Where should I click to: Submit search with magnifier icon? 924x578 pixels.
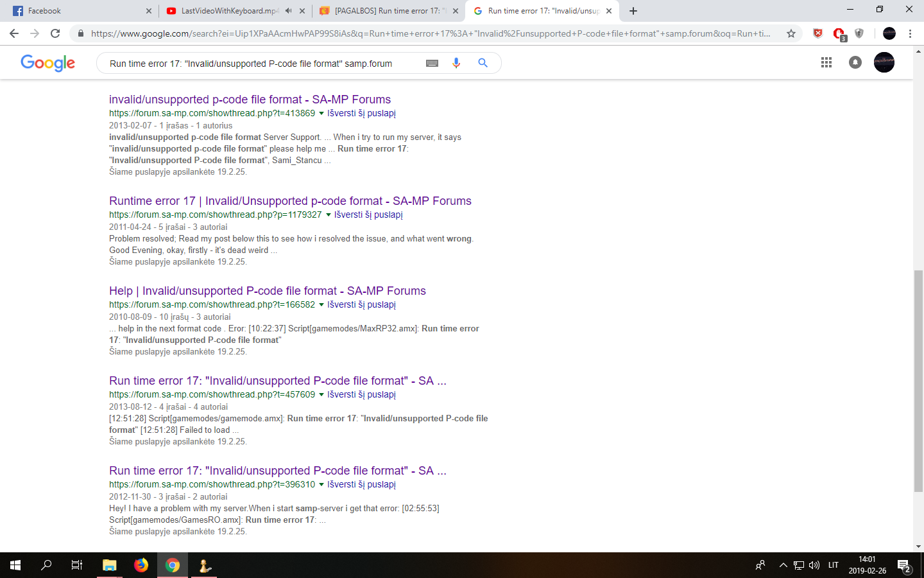[x=483, y=63]
